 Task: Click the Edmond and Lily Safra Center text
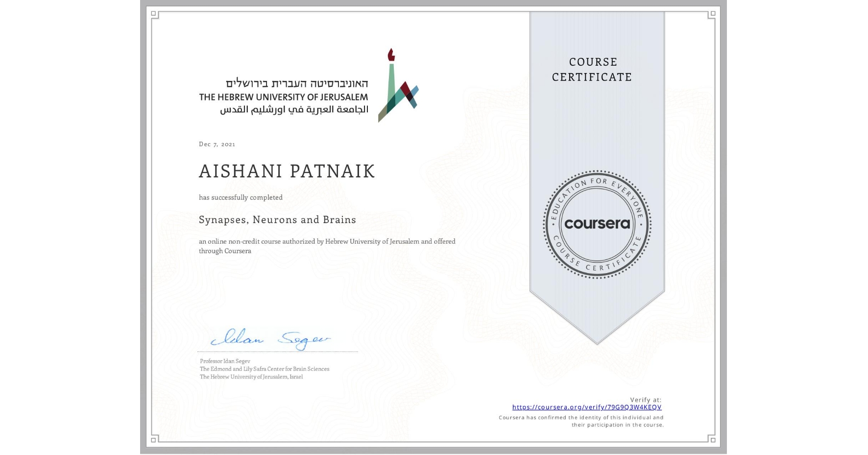[265, 369]
